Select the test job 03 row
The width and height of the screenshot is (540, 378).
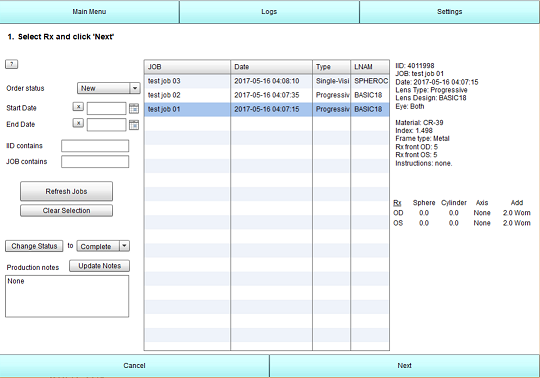click(267, 81)
